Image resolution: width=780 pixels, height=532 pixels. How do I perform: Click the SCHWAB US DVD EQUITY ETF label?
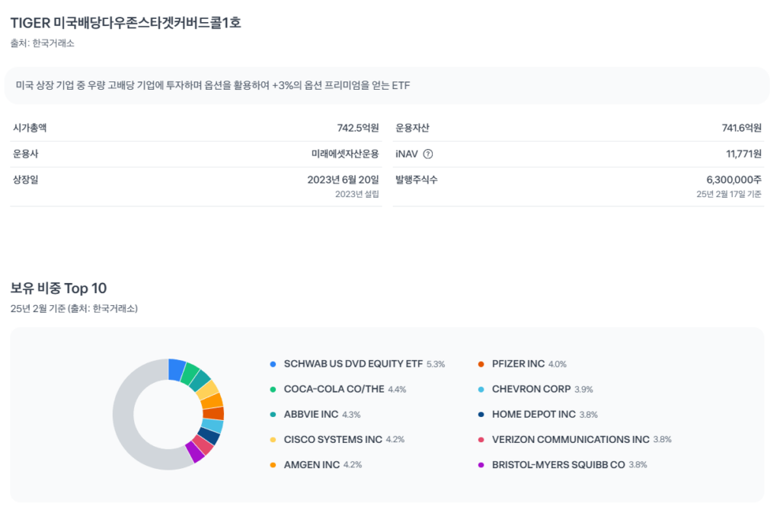353,364
